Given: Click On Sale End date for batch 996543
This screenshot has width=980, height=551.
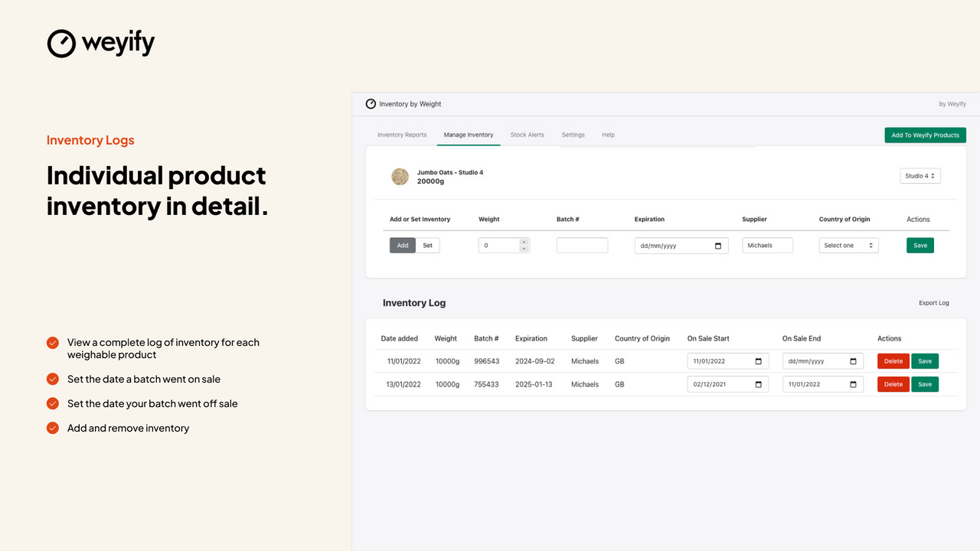Looking at the screenshot, I should point(823,361).
